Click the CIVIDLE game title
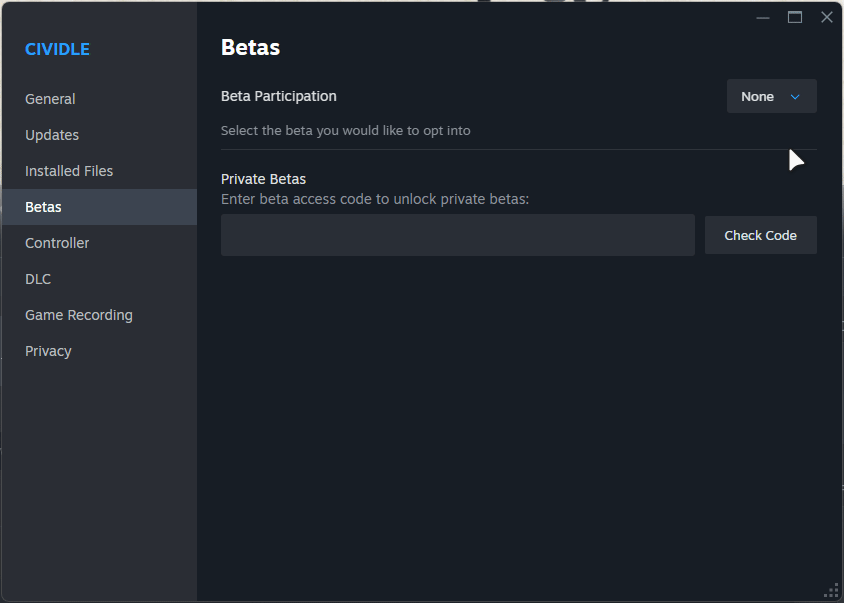The image size is (844, 603). 57,49
